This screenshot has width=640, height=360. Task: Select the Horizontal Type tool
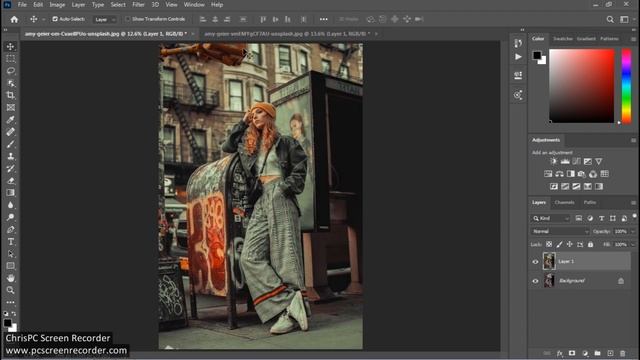(x=11, y=242)
